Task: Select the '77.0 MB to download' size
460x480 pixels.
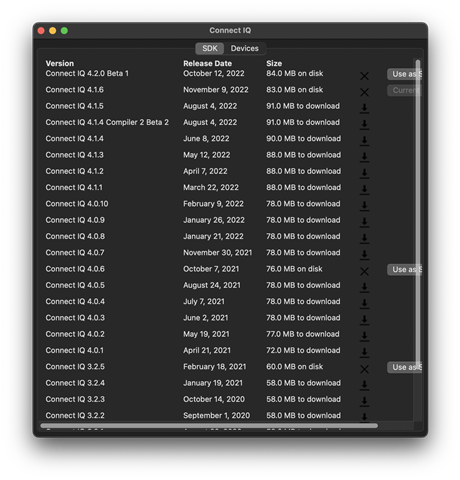Action: click(x=303, y=334)
